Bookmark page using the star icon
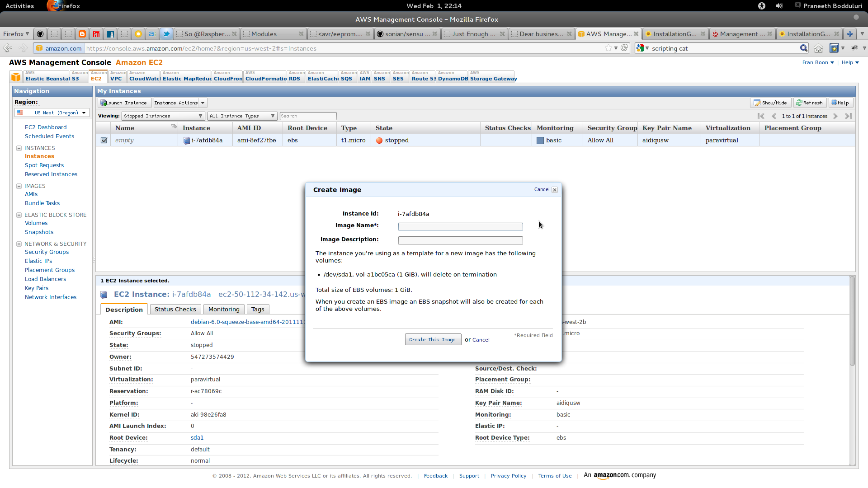Image resolution: width=868 pixels, height=488 pixels. (x=609, y=48)
